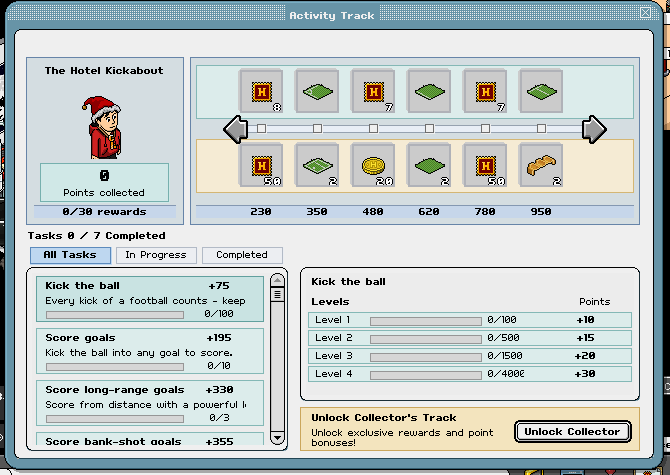The height and width of the screenshot is (475, 670).
Task: Select the Score goals task
Action: (x=150, y=351)
